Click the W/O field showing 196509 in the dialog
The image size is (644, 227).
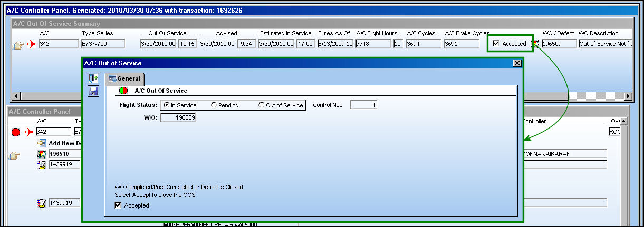[x=178, y=117]
